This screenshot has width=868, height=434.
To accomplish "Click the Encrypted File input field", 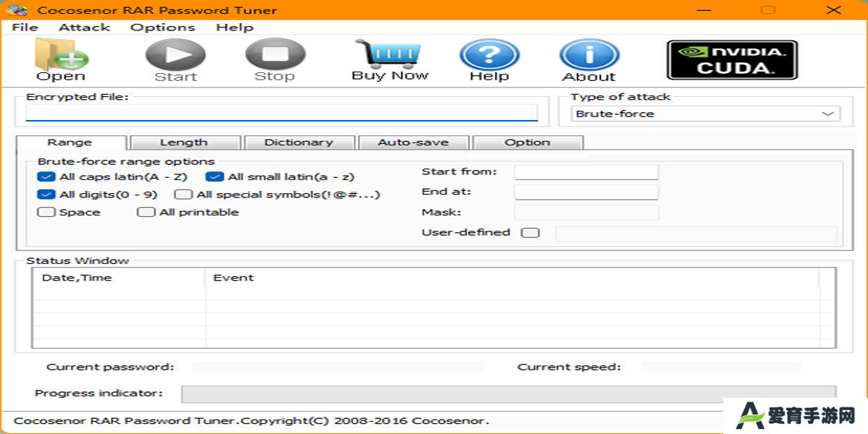I will pyautogui.click(x=282, y=113).
